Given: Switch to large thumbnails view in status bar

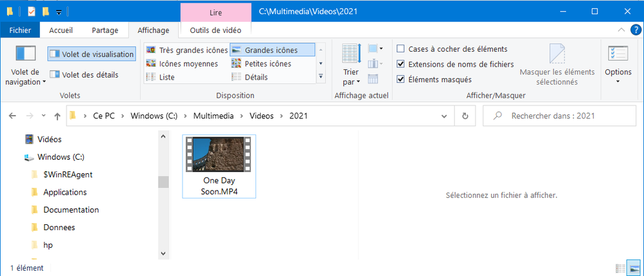Looking at the screenshot, I should [x=634, y=268].
